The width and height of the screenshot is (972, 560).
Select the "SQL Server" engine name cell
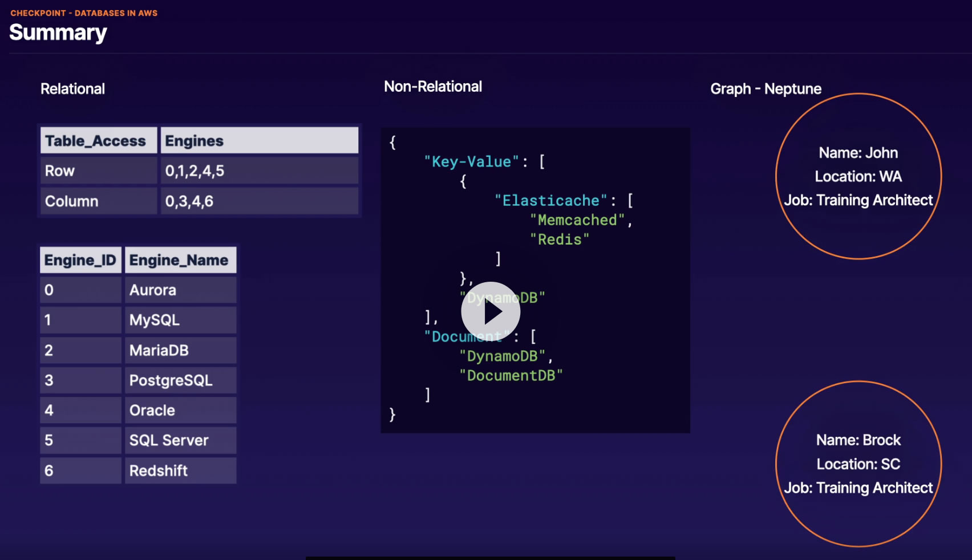180,440
